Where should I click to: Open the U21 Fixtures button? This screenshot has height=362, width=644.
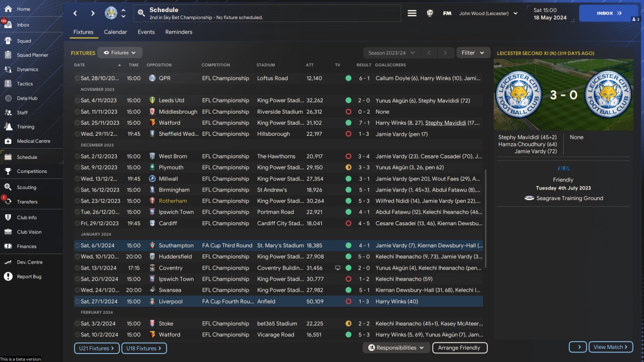pyautogui.click(x=97, y=348)
